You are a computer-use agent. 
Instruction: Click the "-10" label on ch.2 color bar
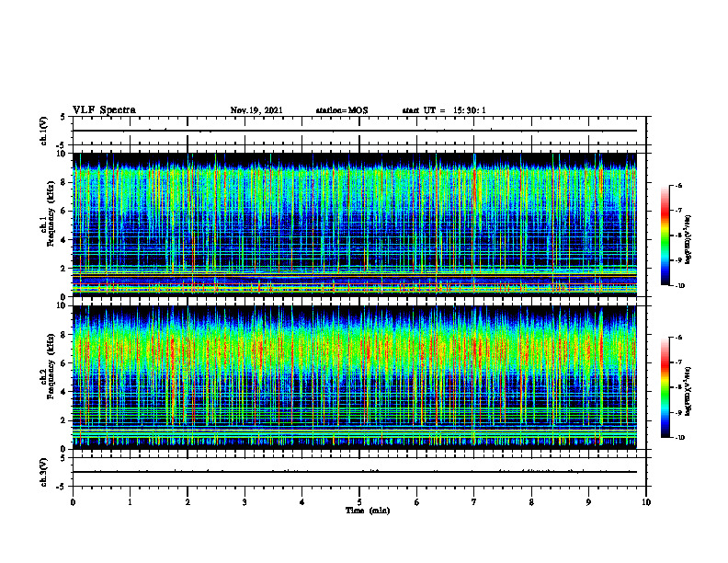point(679,438)
